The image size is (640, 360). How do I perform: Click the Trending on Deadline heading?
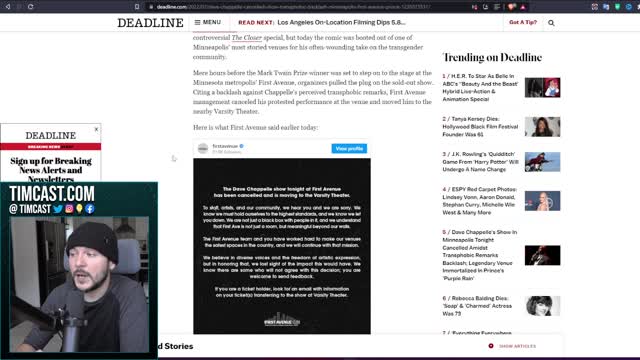(492, 58)
